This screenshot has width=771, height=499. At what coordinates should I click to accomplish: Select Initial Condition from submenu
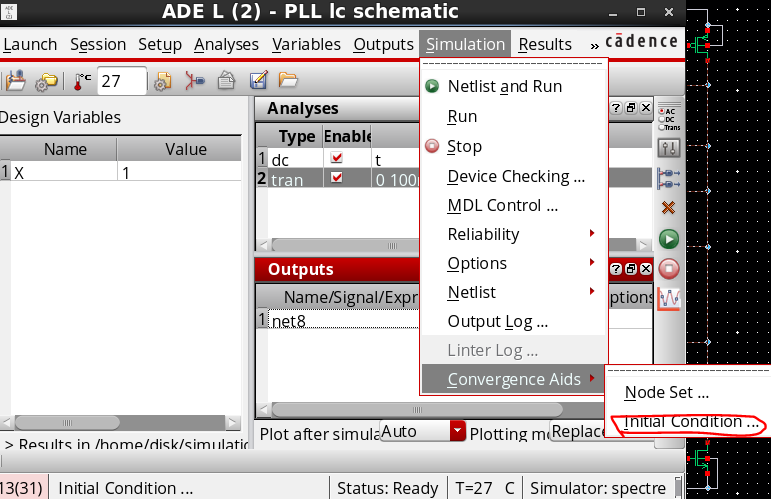click(688, 422)
